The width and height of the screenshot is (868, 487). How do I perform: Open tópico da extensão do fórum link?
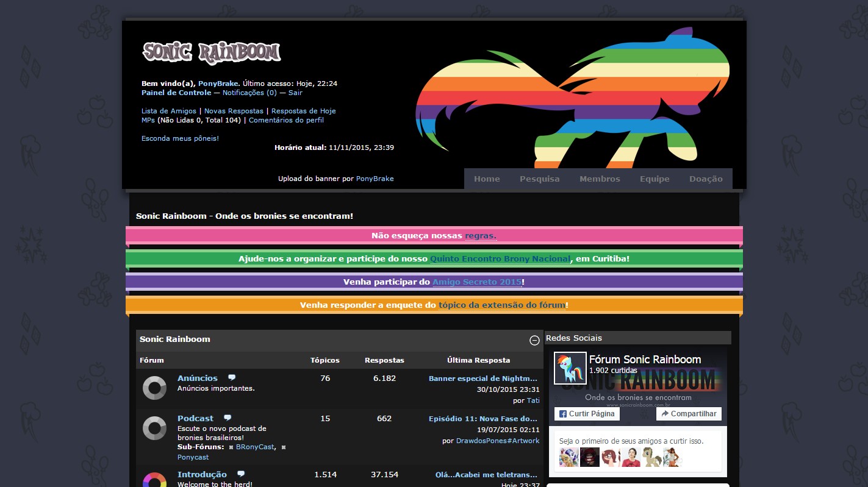[502, 305]
